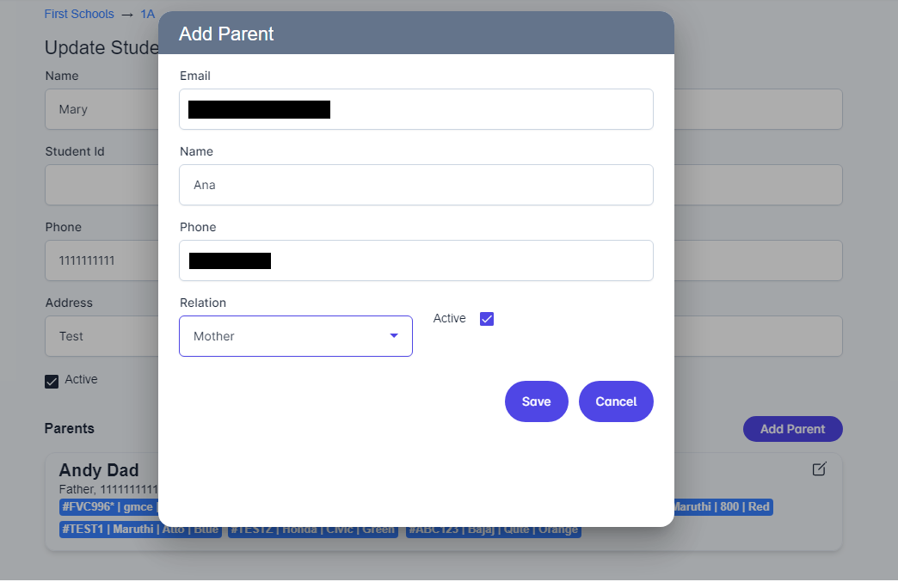
Task: Click into the Email input field
Action: (416, 109)
